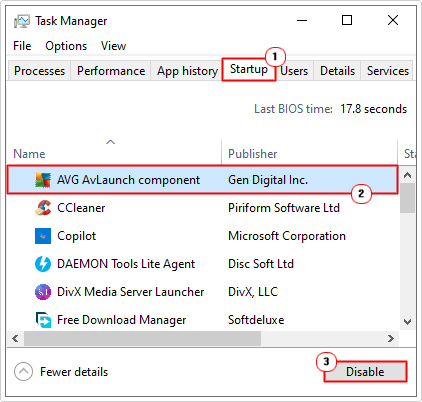The width and height of the screenshot is (422, 402).
Task: Maximize the Task Manager window
Action: point(347,21)
